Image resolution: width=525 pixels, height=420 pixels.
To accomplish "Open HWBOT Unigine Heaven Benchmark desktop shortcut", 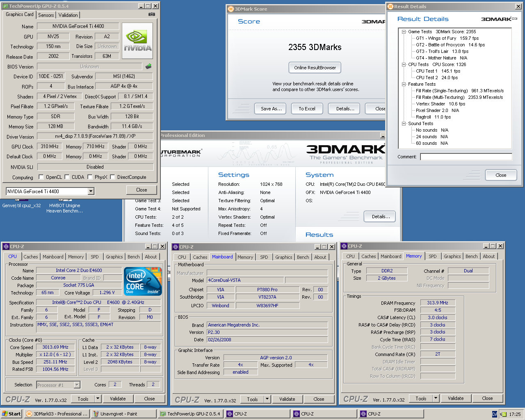I will click(x=64, y=208).
